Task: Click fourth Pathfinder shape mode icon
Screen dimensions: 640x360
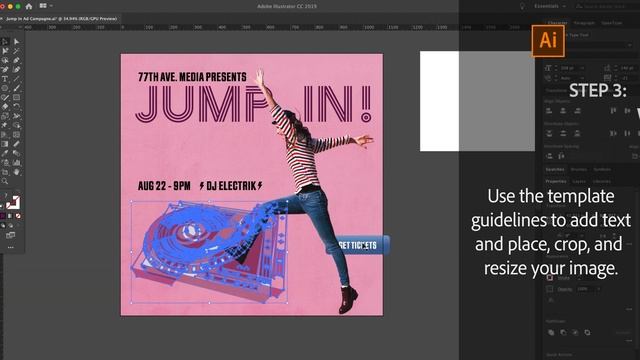Action: tap(587, 333)
